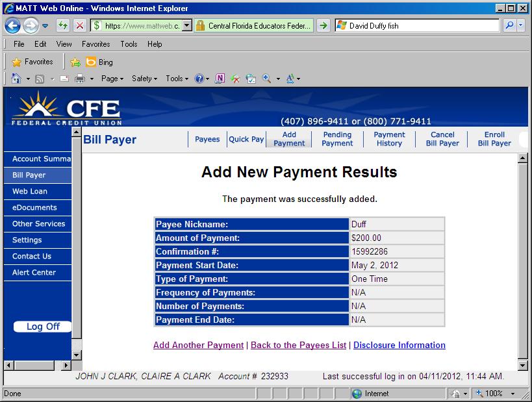This screenshot has width=532, height=402.
Task: Click the Print icon in toolbar
Action: coord(80,79)
